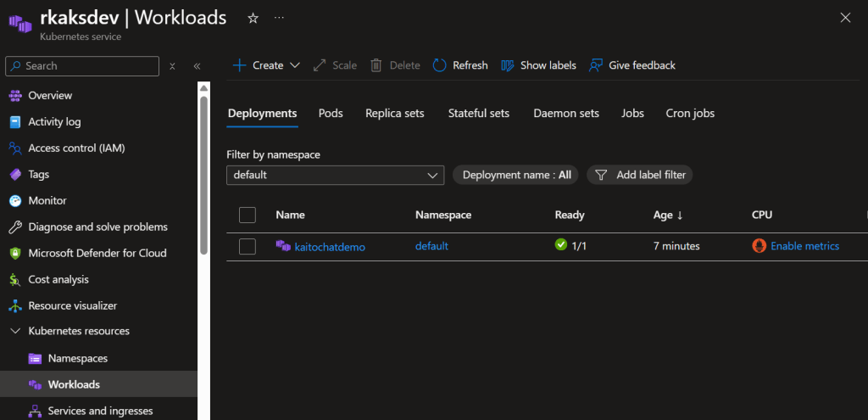Expand the Create dropdown arrow

tap(295, 65)
